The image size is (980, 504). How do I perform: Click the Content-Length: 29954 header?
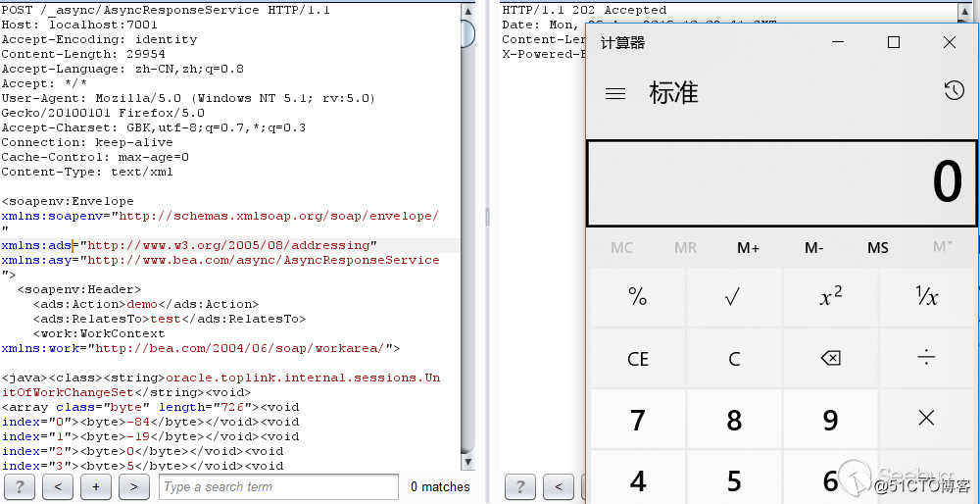click(83, 54)
